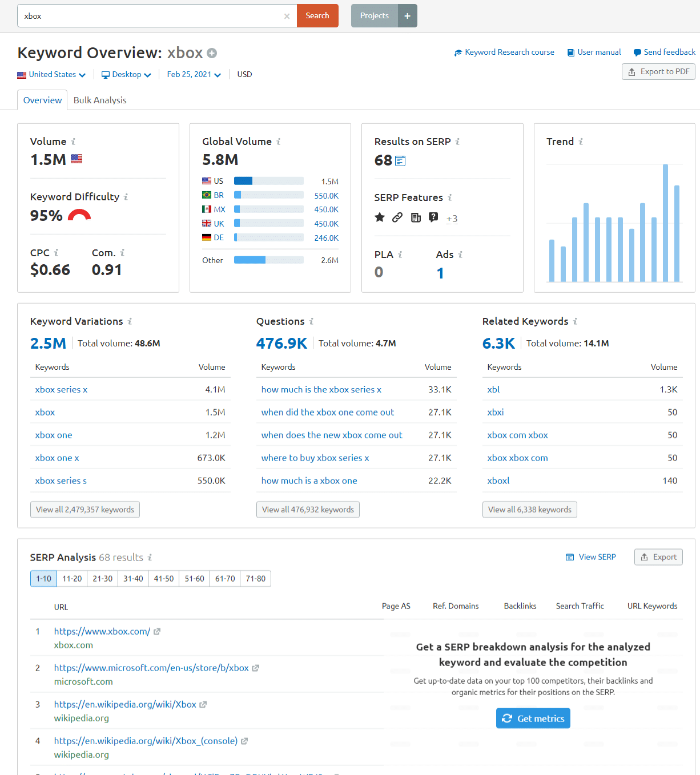
Task: Open the User manual link
Action: 594,52
